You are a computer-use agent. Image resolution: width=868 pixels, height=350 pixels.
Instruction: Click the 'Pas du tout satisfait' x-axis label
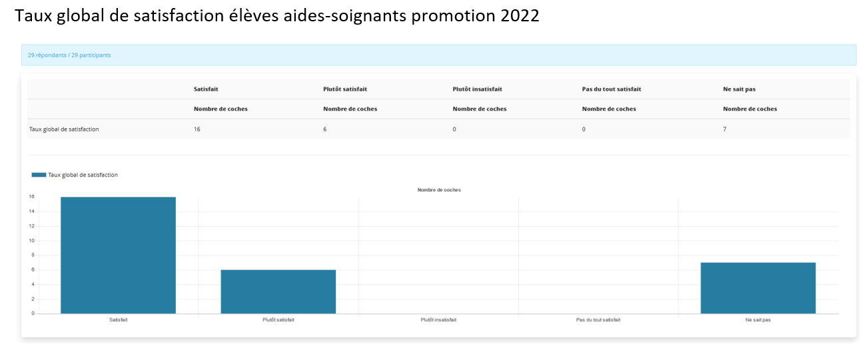598,320
